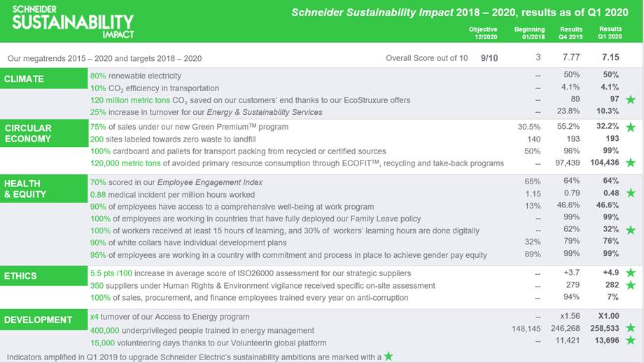Image resolution: width=644 pixels, height=363 pixels.
Task: Click the legend star in the bottom footnote
Action: pyautogui.click(x=388, y=356)
